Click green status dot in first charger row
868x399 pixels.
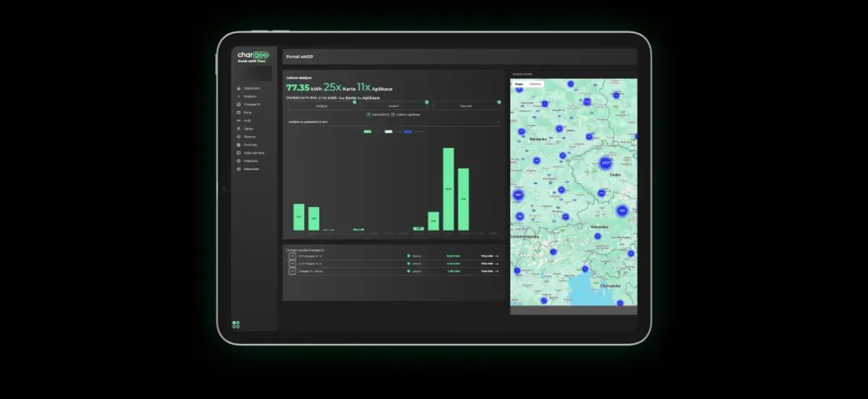(x=408, y=256)
